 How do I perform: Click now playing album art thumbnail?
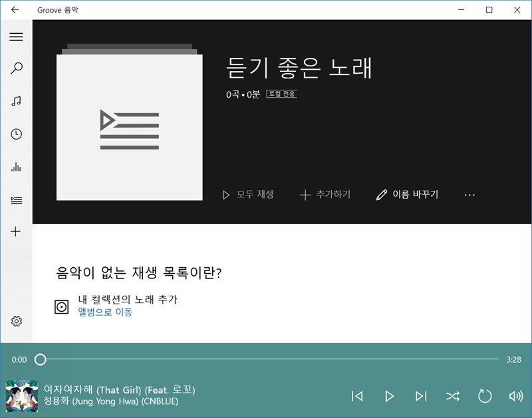click(x=22, y=396)
